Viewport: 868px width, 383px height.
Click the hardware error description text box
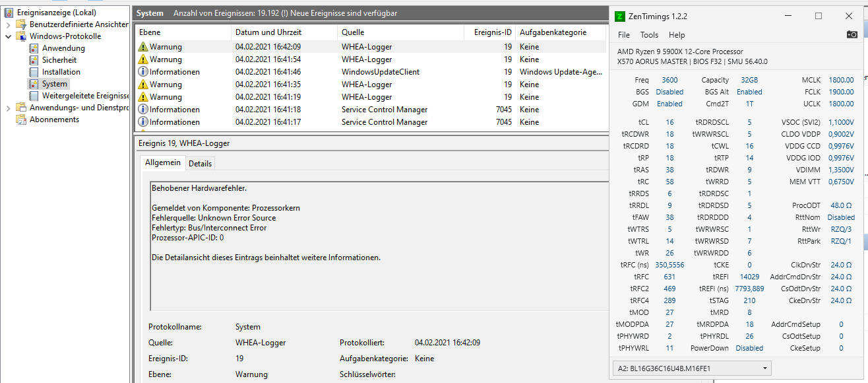tap(379, 246)
